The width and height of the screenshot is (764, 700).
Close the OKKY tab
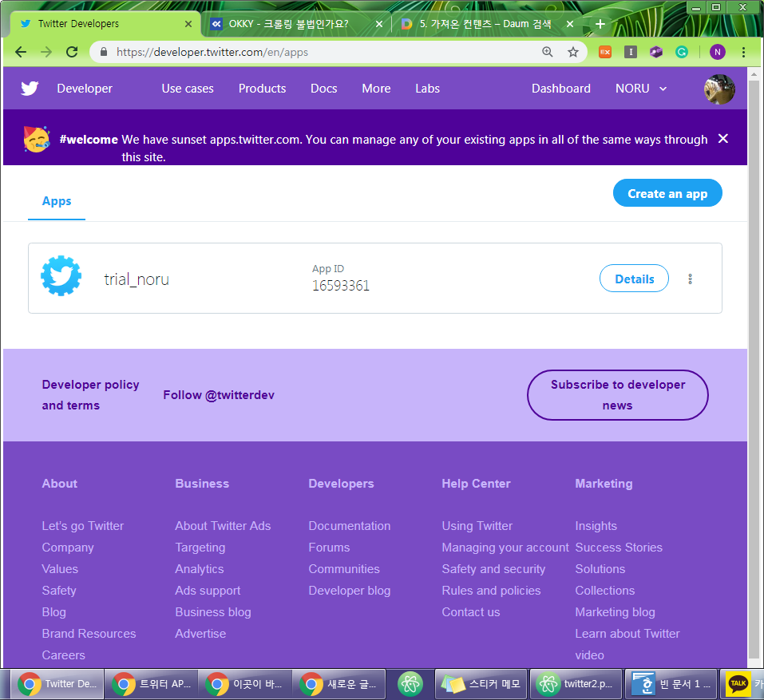[x=379, y=24]
